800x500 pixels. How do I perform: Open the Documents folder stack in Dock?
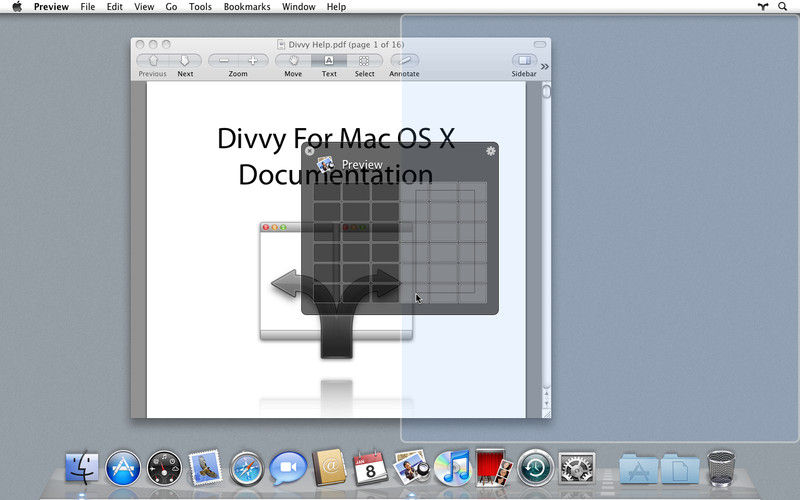point(680,468)
